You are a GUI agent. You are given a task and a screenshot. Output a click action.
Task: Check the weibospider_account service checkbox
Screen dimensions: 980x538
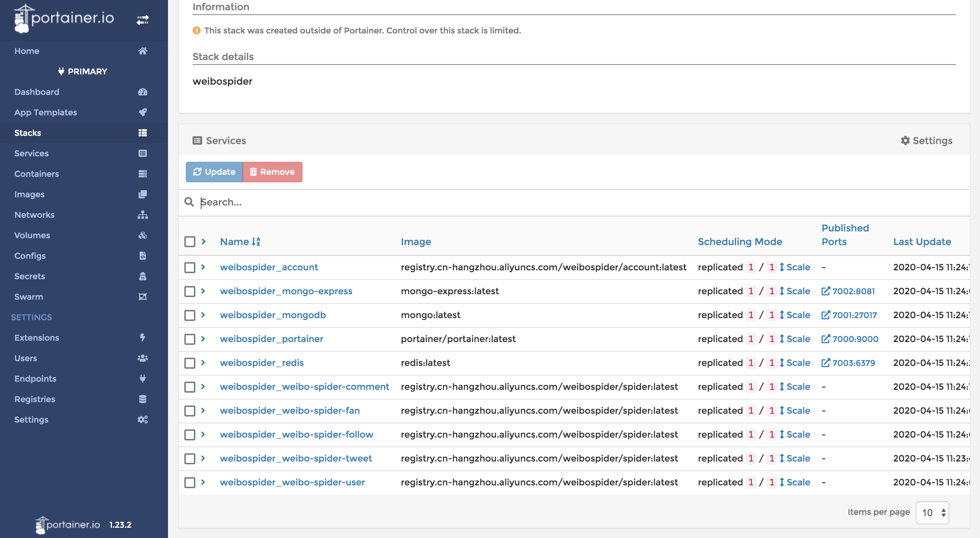click(190, 267)
